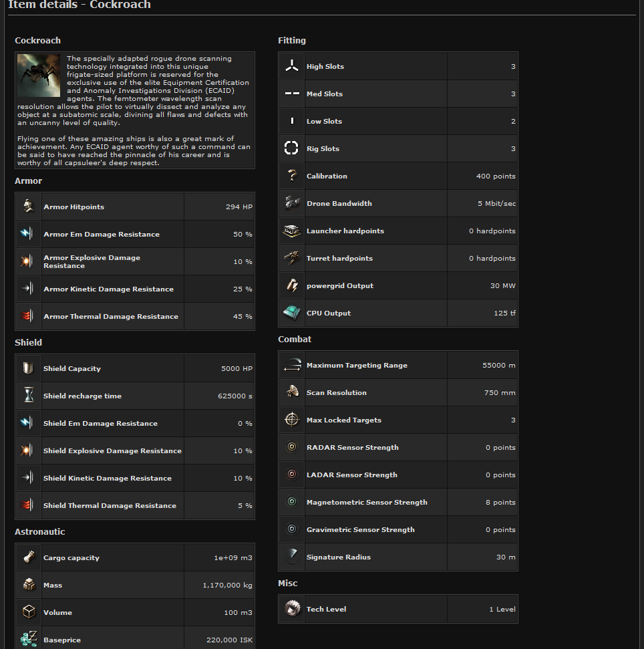Click the Signature Radius icon
This screenshot has height=649, width=644.
click(x=291, y=557)
